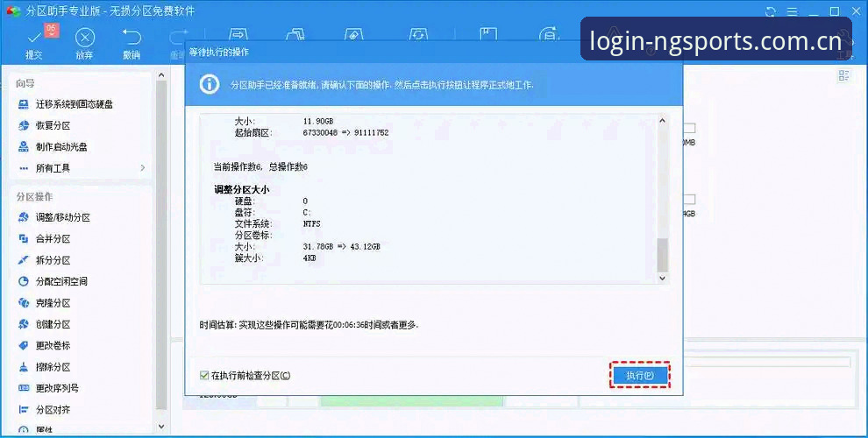Image resolution: width=868 pixels, height=438 pixels.
Task: Click the 时间估算 estimate line
Action: click(x=309, y=325)
